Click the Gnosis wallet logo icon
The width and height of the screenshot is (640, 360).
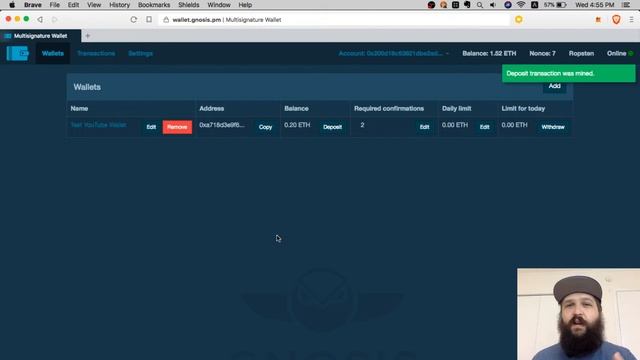pos(17,53)
